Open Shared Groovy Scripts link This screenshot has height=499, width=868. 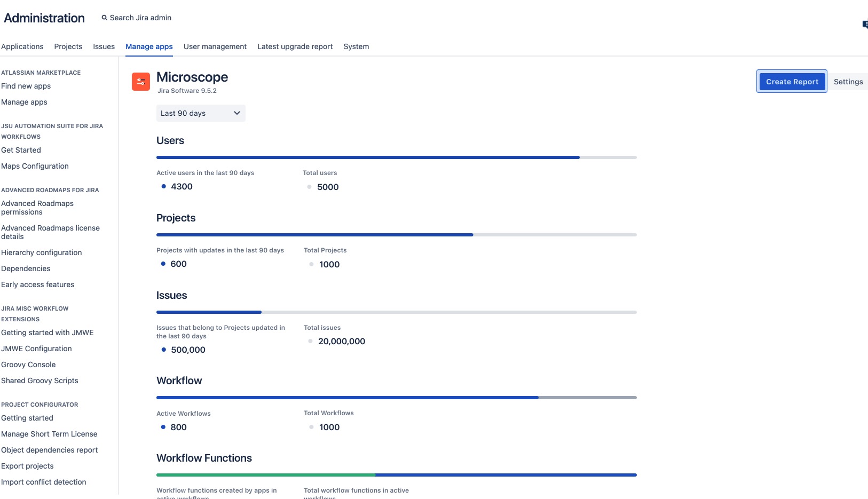coord(40,381)
